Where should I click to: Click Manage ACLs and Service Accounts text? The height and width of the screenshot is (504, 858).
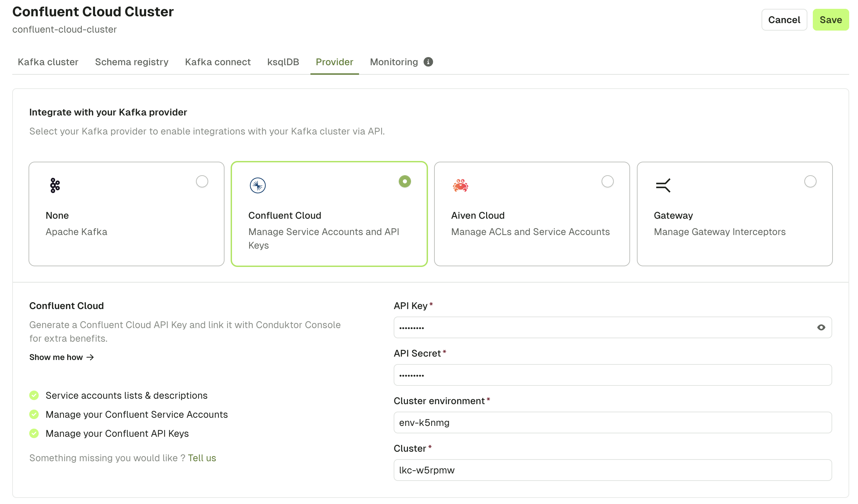click(x=530, y=232)
